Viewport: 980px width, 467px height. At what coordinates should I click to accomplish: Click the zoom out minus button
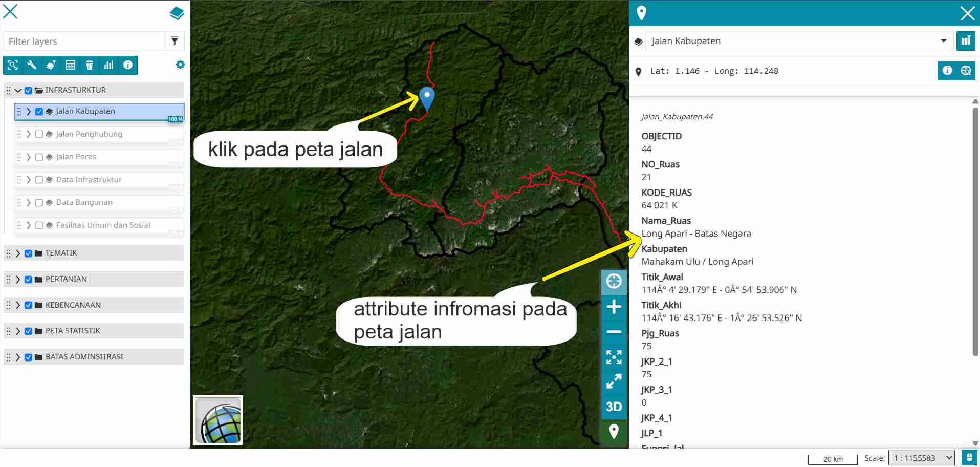614,332
